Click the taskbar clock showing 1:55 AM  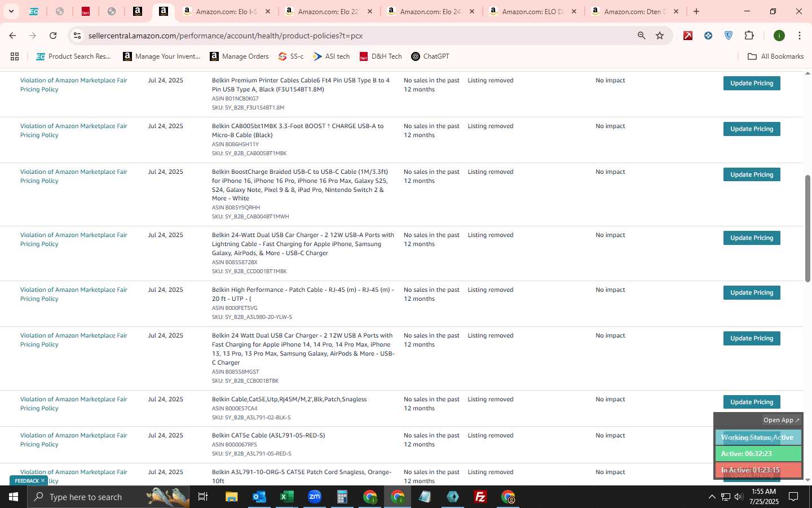[x=764, y=497]
